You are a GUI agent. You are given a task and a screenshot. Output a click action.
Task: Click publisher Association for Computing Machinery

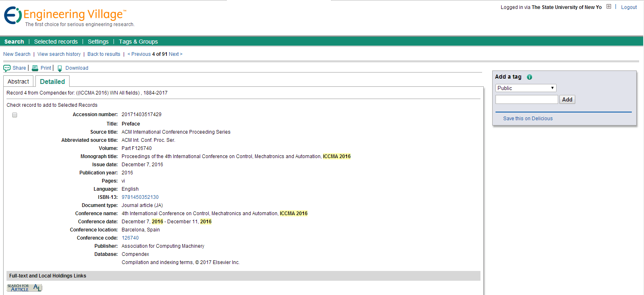click(163, 246)
